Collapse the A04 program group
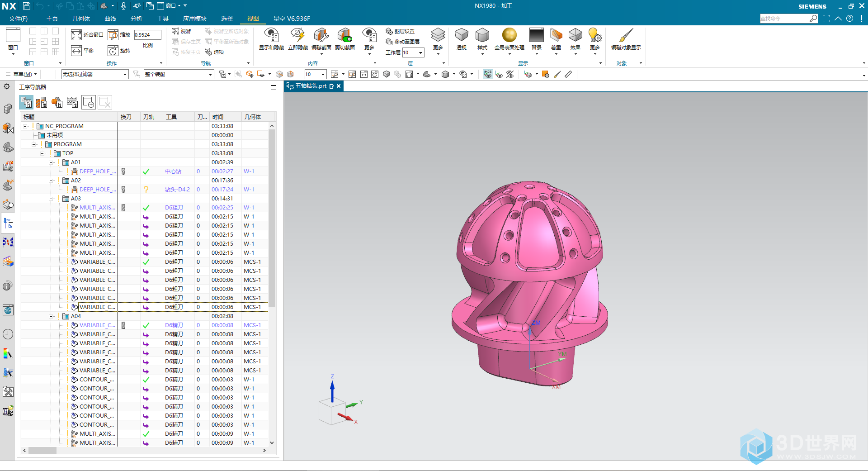Viewport: 868px width, 471px height. [x=51, y=316]
